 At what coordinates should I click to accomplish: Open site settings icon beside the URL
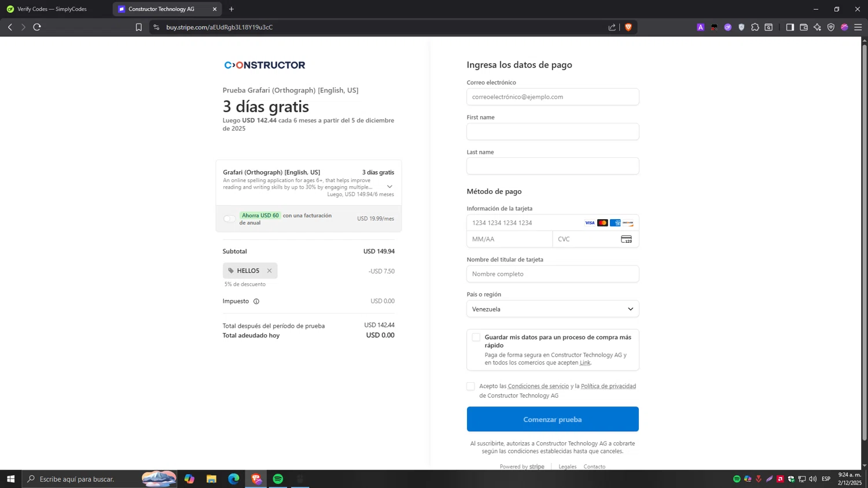[x=156, y=27]
